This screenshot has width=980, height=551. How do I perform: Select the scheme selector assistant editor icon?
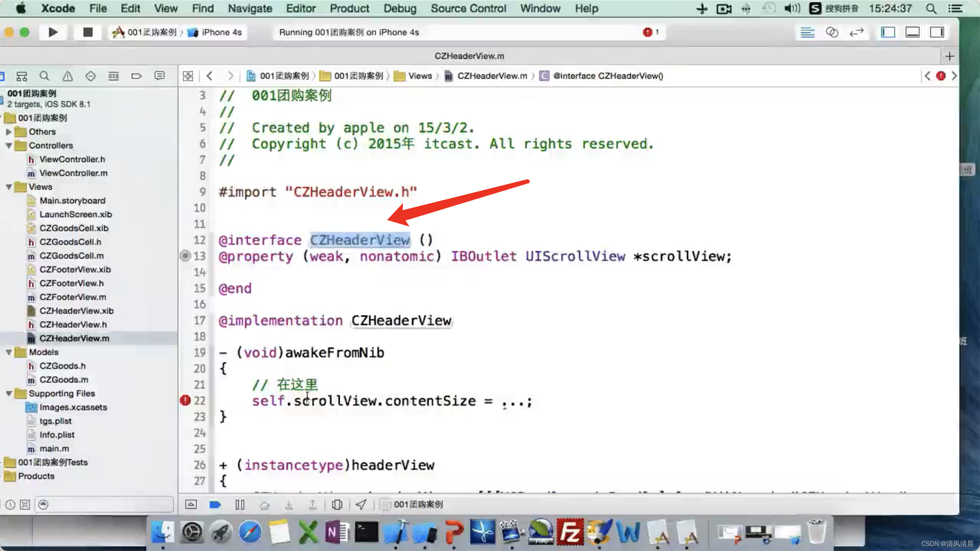coord(833,32)
